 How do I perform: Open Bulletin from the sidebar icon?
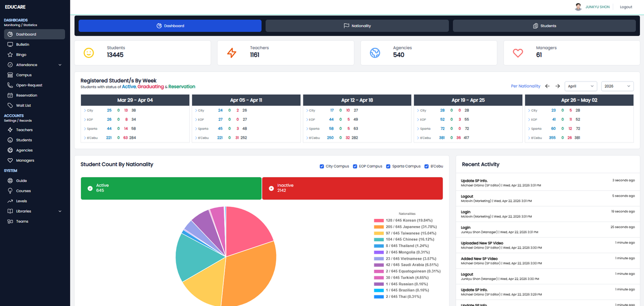(10, 45)
